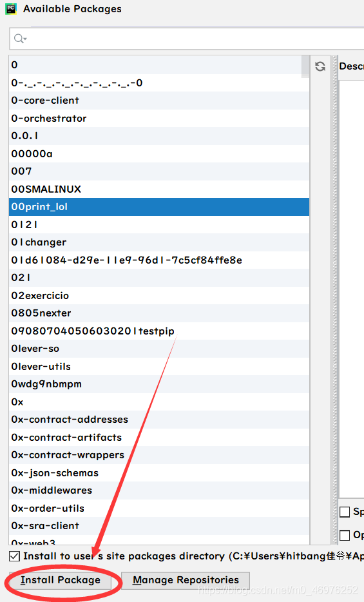This screenshot has height=602, width=364.
Task: Focus the package search field
Action: [x=187, y=39]
